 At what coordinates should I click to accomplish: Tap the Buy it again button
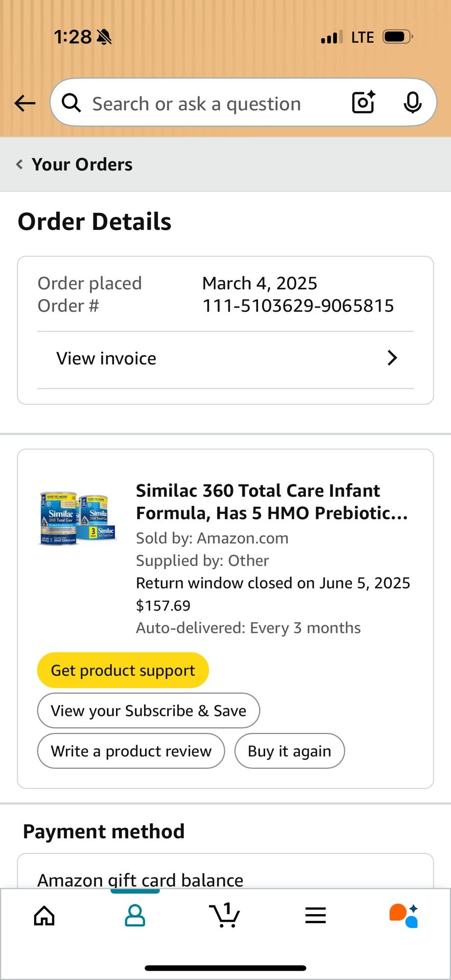[x=289, y=750]
